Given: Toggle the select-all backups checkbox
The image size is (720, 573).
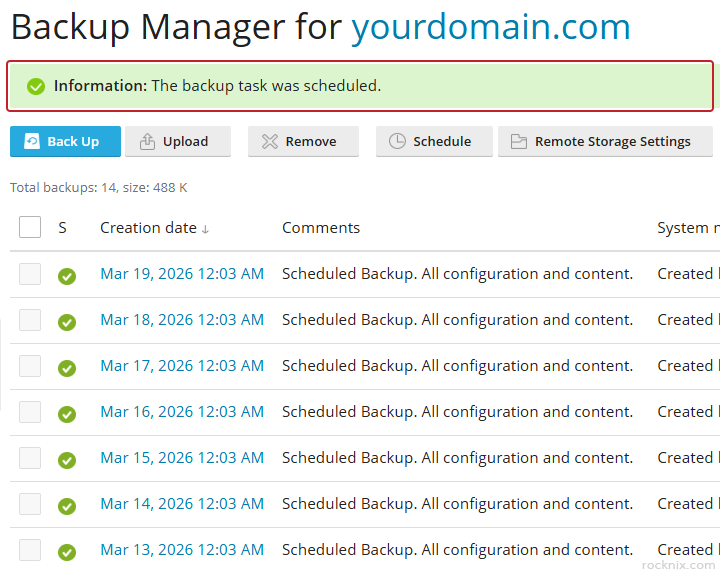Looking at the screenshot, I should coord(30,227).
